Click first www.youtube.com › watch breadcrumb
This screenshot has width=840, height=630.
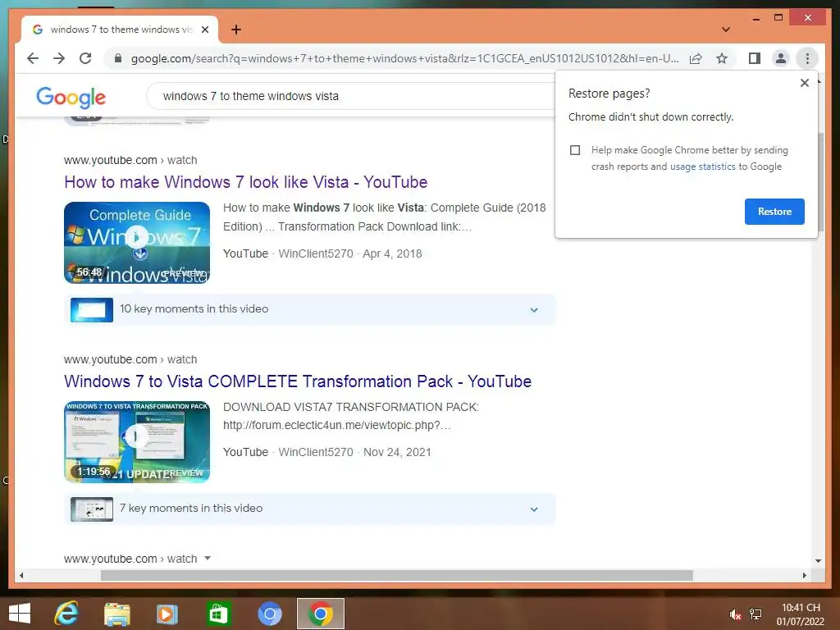pos(130,160)
